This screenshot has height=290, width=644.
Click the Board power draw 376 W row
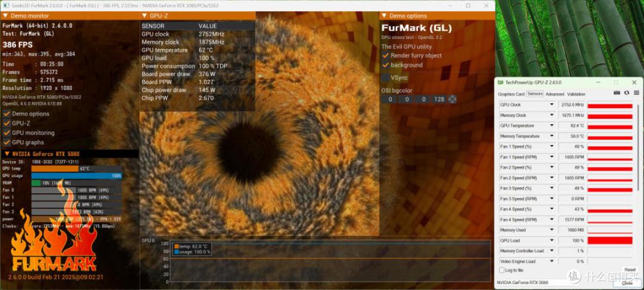click(x=197, y=74)
